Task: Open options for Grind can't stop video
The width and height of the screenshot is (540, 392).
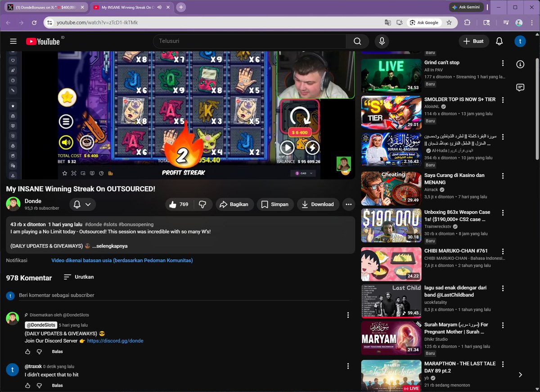Action: pyautogui.click(x=503, y=63)
